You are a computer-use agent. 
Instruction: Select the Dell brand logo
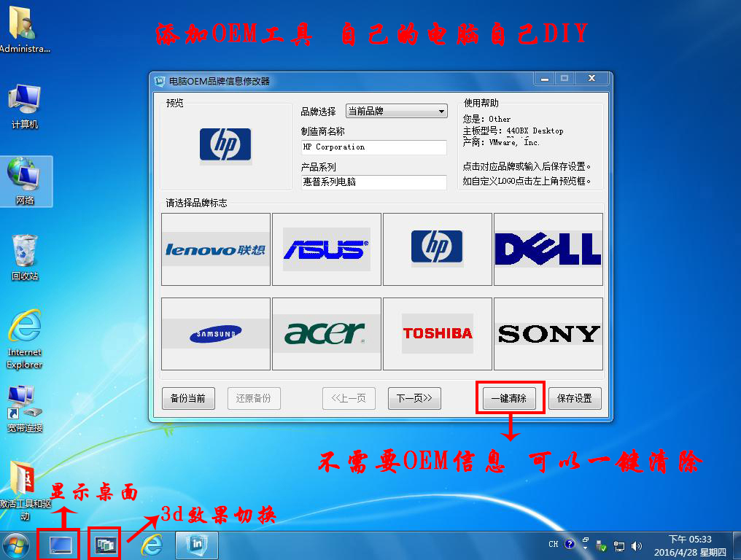tap(548, 249)
